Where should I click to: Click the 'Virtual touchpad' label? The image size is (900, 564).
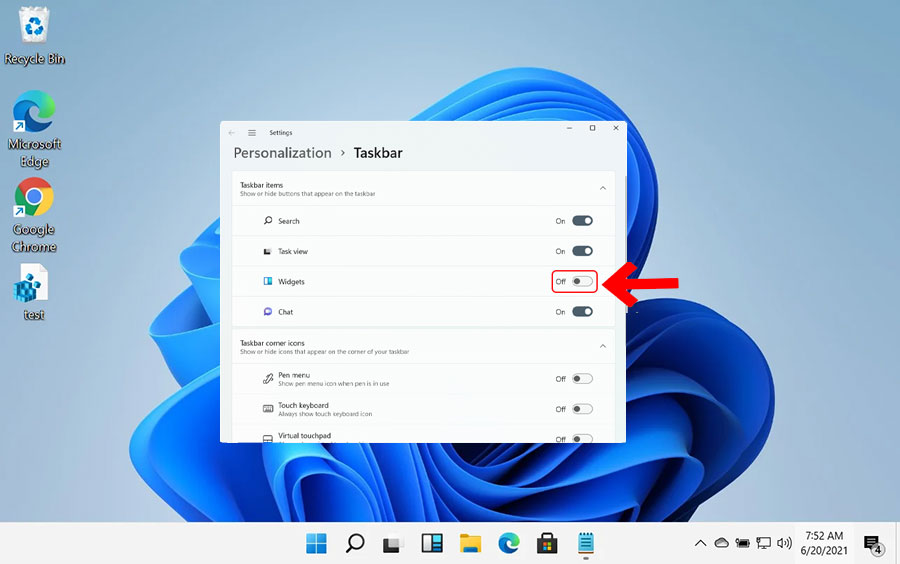[x=304, y=435]
